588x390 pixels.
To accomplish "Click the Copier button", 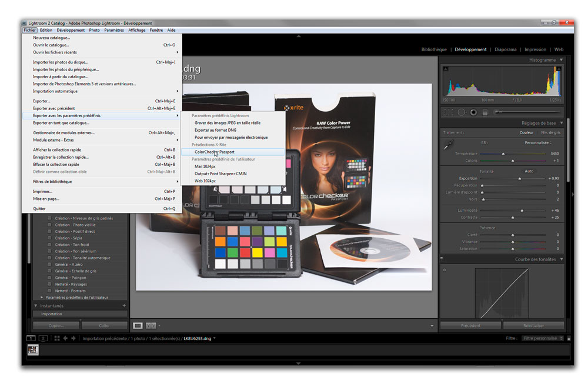I will 56,325.
